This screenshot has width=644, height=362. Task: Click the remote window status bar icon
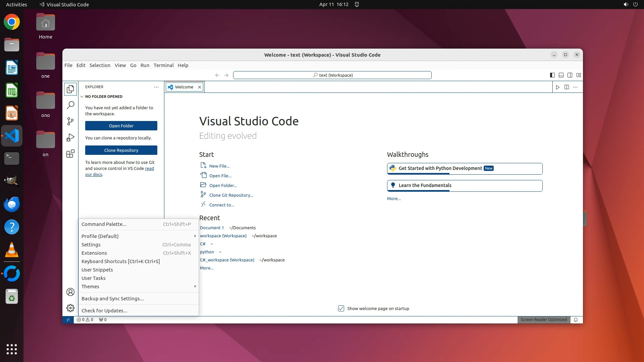(x=68, y=320)
